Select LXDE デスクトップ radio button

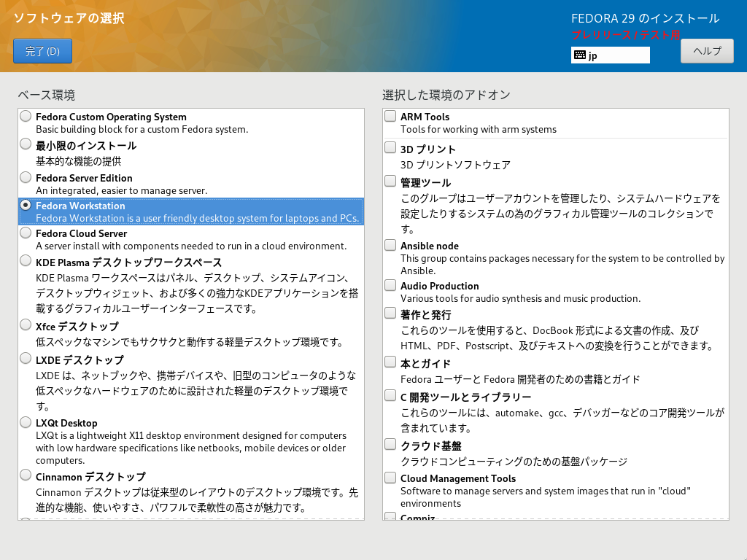pyautogui.click(x=26, y=359)
